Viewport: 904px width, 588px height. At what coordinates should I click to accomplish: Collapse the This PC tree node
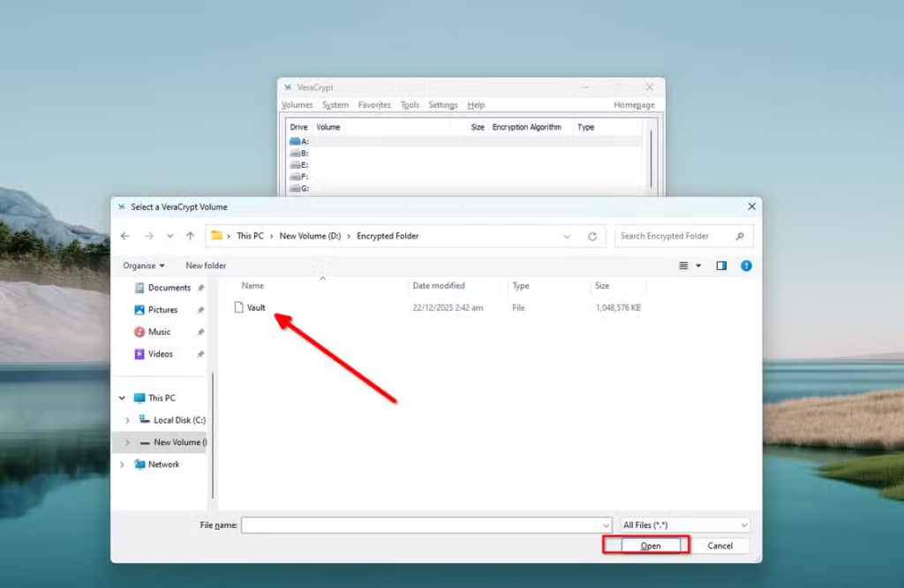point(122,398)
